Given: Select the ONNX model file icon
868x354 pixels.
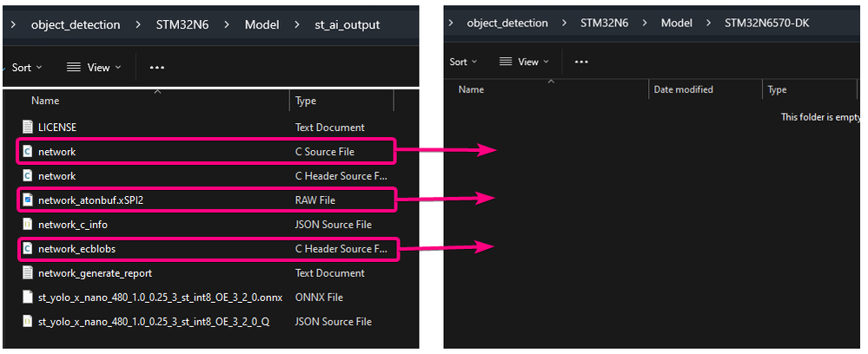Looking at the screenshot, I should (27, 297).
